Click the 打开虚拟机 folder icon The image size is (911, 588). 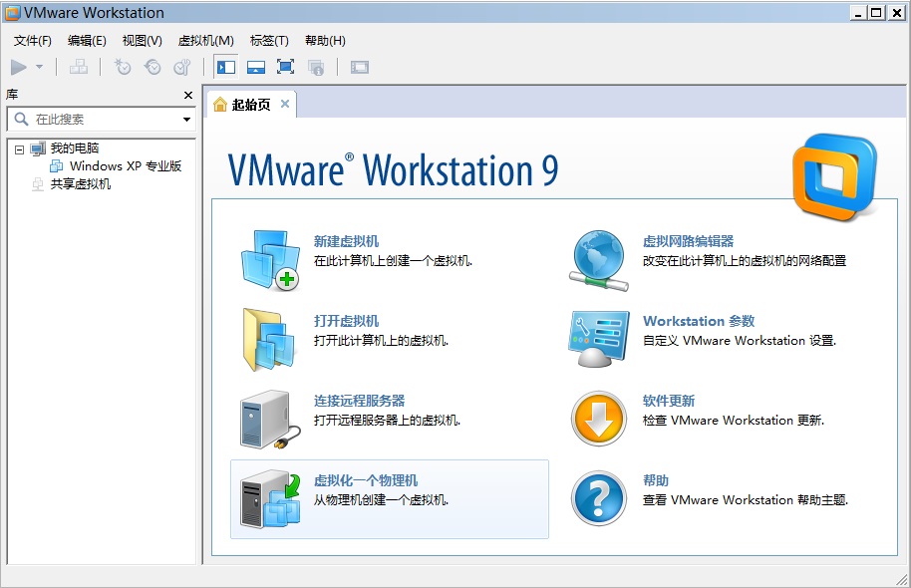pyautogui.click(x=269, y=340)
